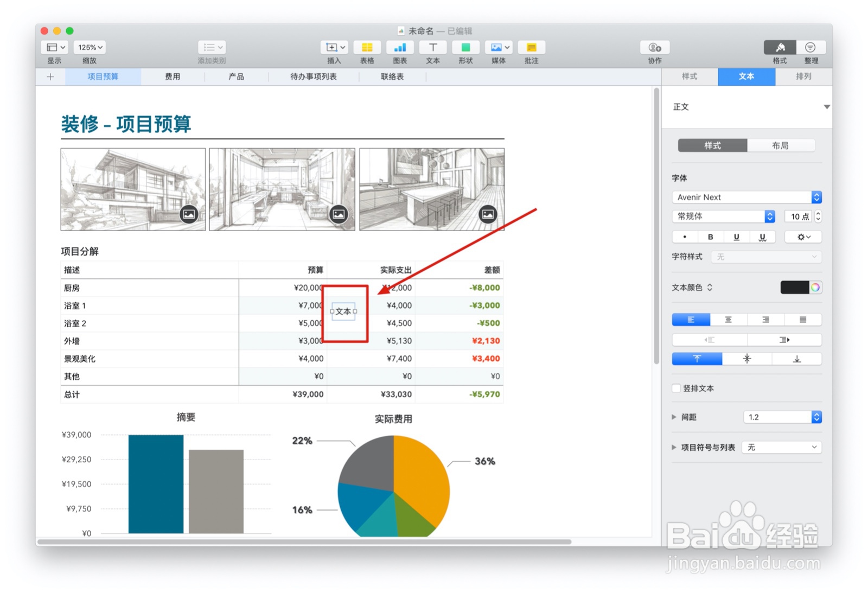This screenshot has height=593, width=868.
Task: Check the 竖排文本 vertical text checkbox
Action: pos(676,388)
